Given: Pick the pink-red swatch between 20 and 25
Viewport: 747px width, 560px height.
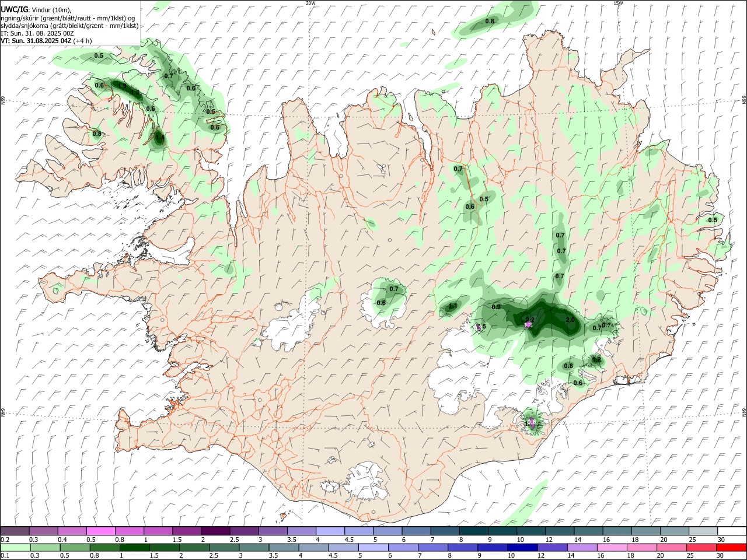Looking at the screenshot, I should pyautogui.click(x=671, y=548).
